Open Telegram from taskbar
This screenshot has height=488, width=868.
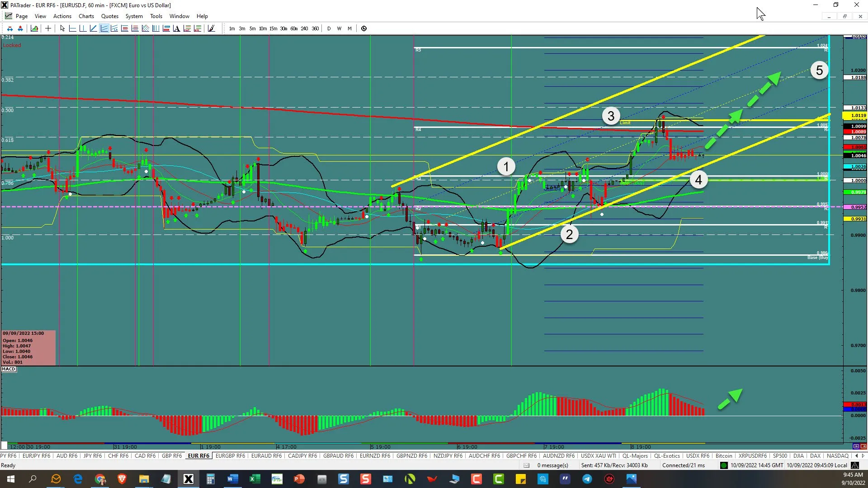click(587, 479)
